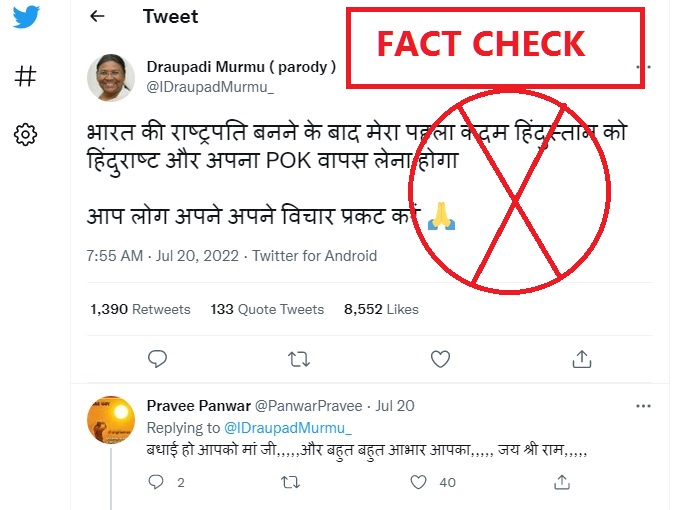This screenshot has height=510, width=677.
Task: Go back using the left arrow
Action: click(x=97, y=16)
